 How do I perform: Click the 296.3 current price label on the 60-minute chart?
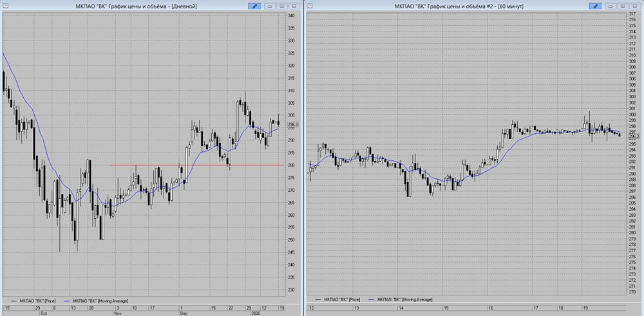click(x=634, y=136)
